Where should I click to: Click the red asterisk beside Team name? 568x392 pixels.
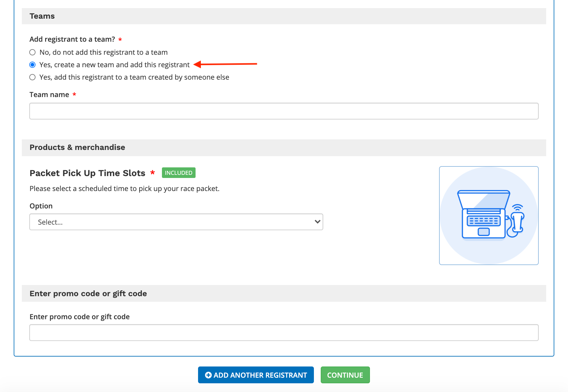pyautogui.click(x=74, y=95)
